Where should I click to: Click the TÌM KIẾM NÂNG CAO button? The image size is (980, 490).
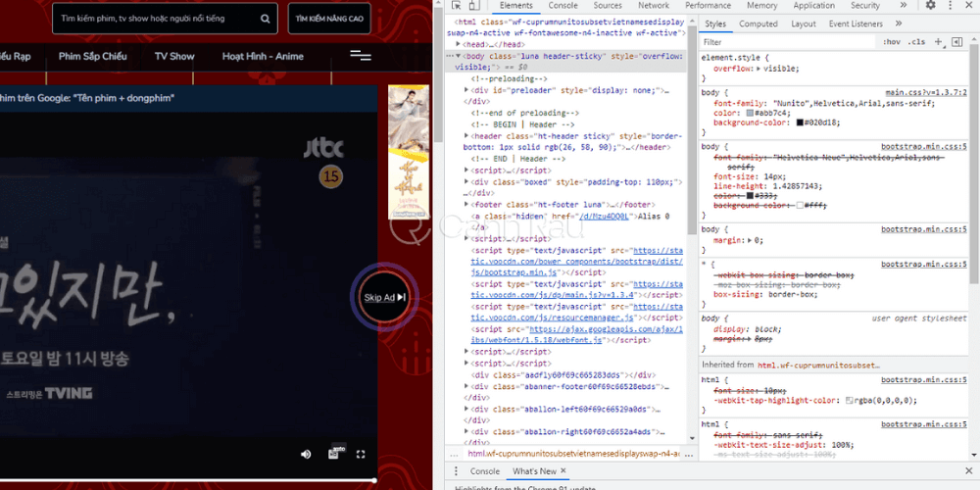pos(329,19)
